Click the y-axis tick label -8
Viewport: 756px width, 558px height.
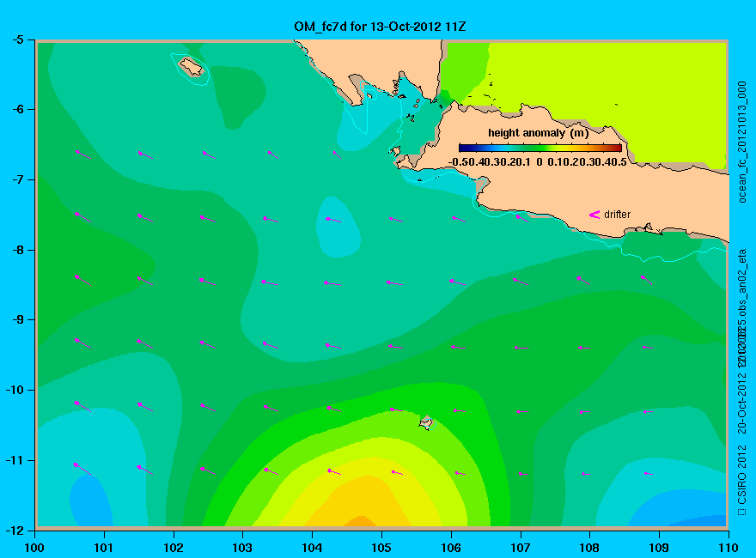tap(17, 250)
